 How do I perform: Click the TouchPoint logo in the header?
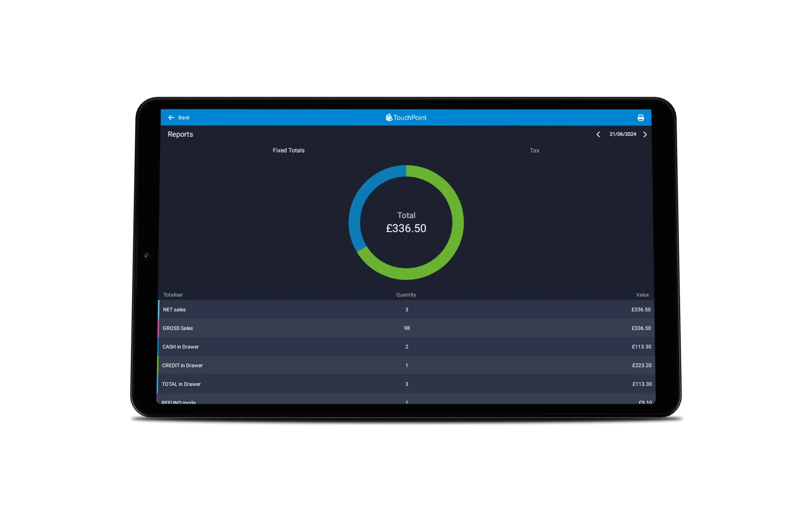click(x=406, y=118)
